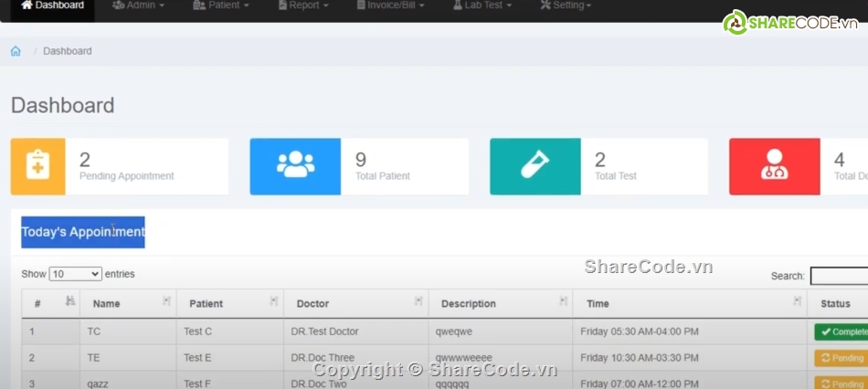Expand the Patient menu
Image resolution: width=868 pixels, height=389 pixels.
(222, 5)
